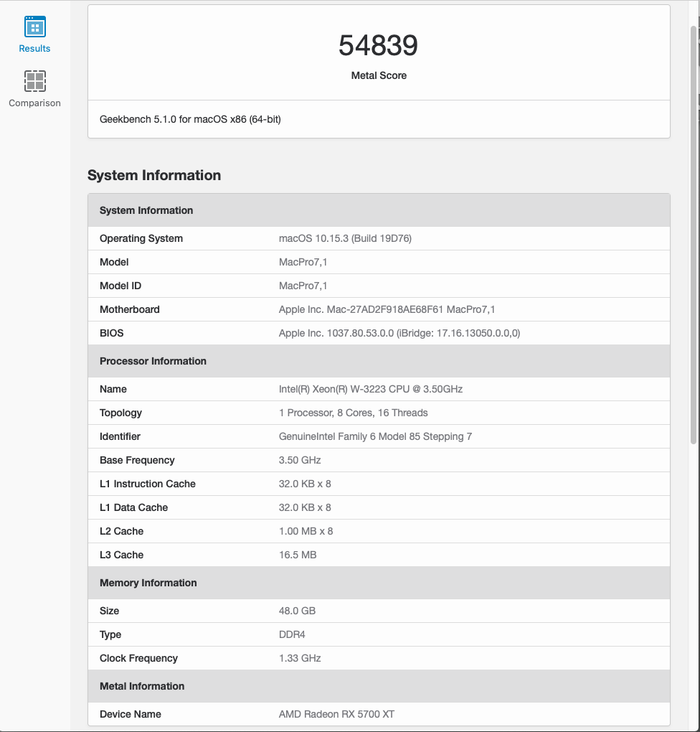Click the 'Processor Information' section header
Image resolution: width=700 pixels, height=732 pixels.
(379, 361)
